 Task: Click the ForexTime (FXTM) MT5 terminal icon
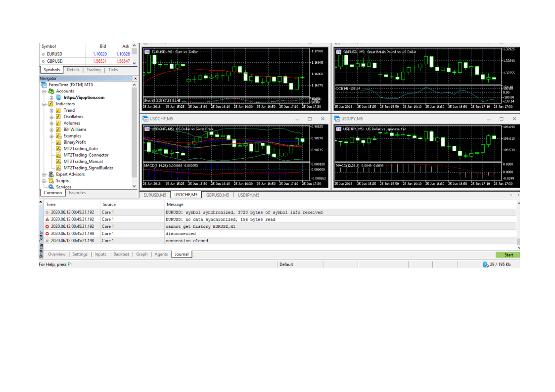(x=44, y=85)
